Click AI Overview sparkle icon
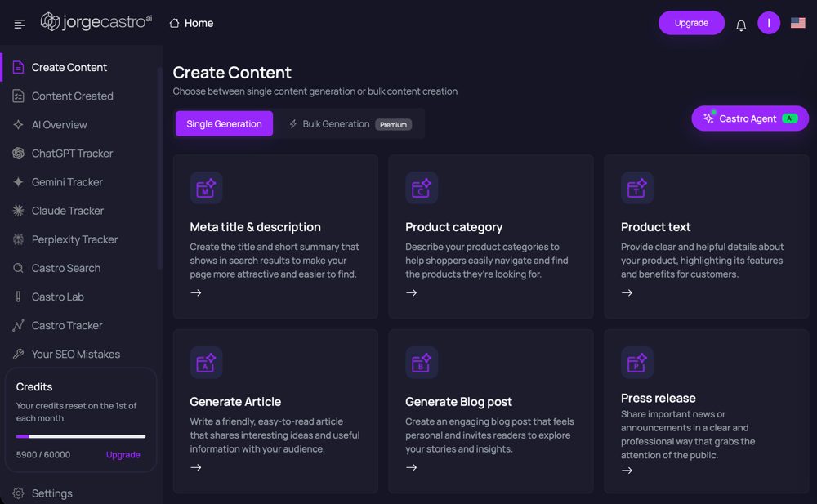 tap(18, 124)
